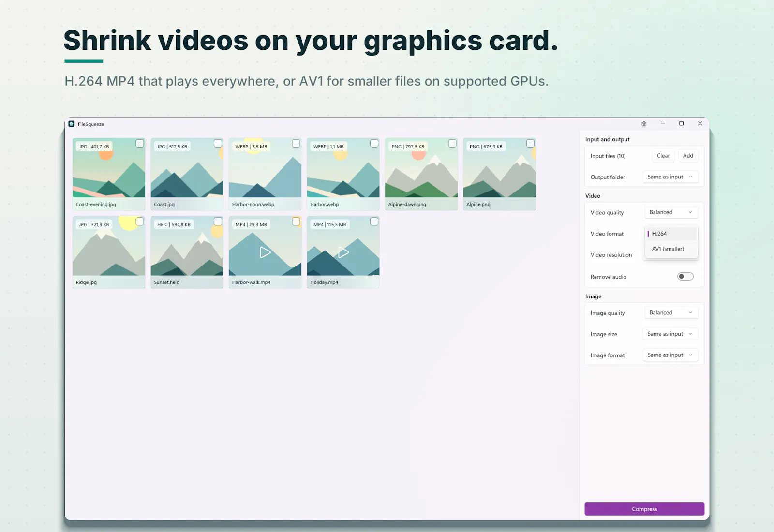
Task: Toggle the Remove audio switch
Action: coord(685,276)
